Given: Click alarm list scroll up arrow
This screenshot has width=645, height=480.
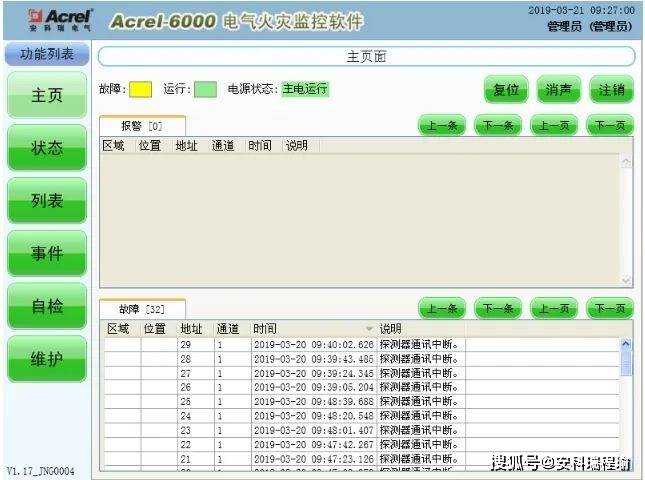Looking at the screenshot, I should coord(626,162).
